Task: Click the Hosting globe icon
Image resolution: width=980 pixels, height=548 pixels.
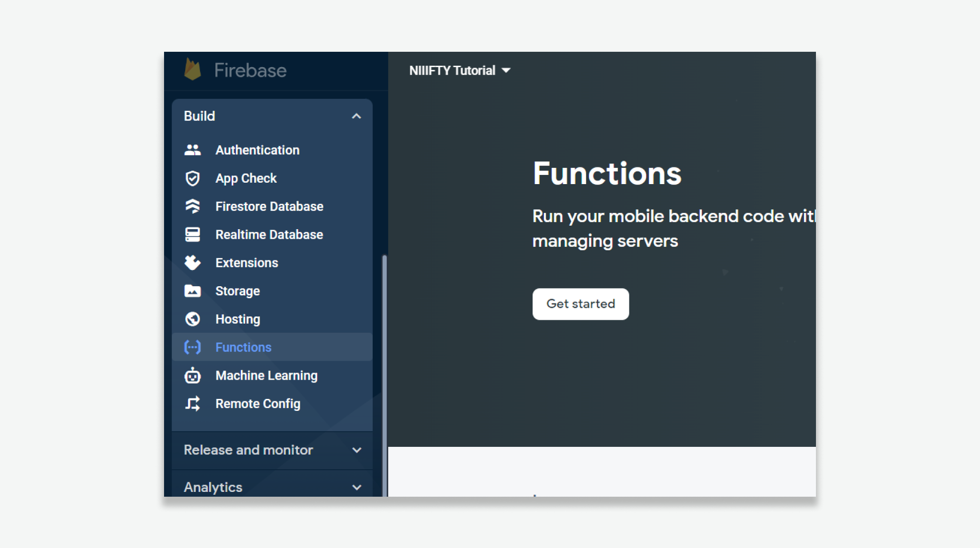Action: [192, 319]
